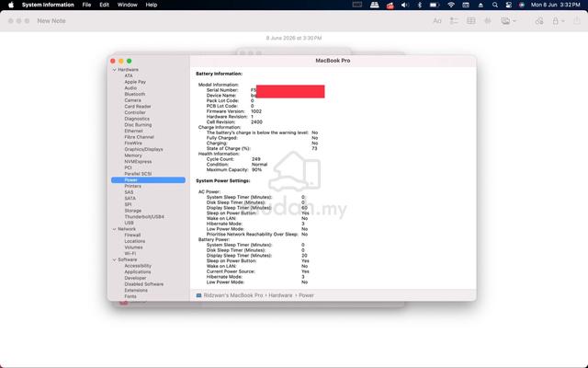Select Camera in the sidebar

(x=132, y=100)
